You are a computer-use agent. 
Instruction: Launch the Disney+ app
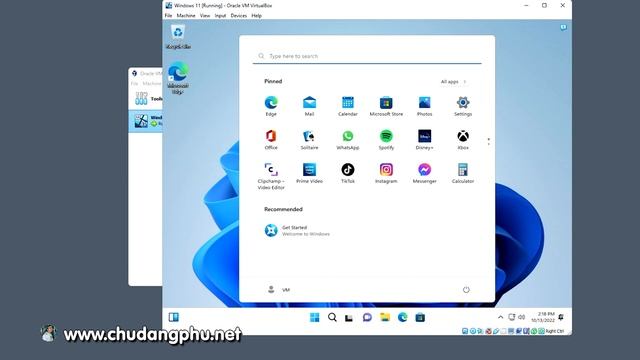424,139
